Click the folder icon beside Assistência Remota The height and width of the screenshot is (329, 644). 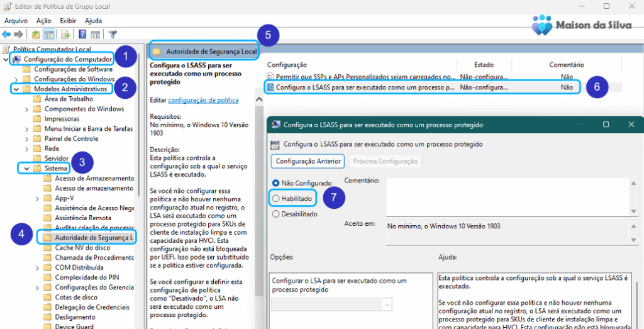(x=48, y=218)
